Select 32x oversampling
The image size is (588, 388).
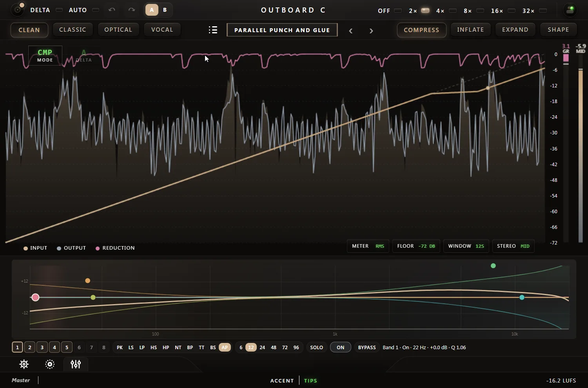click(x=543, y=11)
